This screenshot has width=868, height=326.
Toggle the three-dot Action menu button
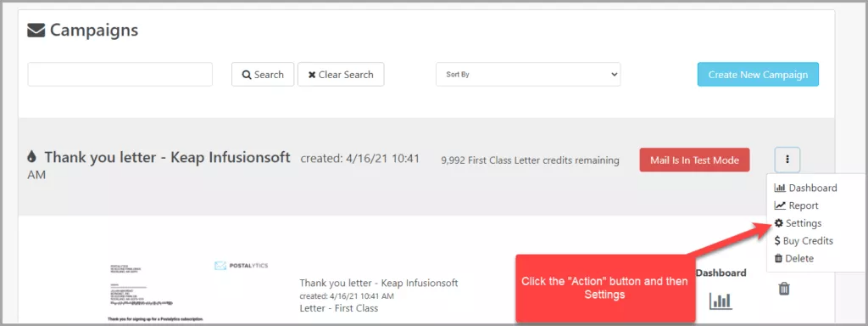click(787, 160)
